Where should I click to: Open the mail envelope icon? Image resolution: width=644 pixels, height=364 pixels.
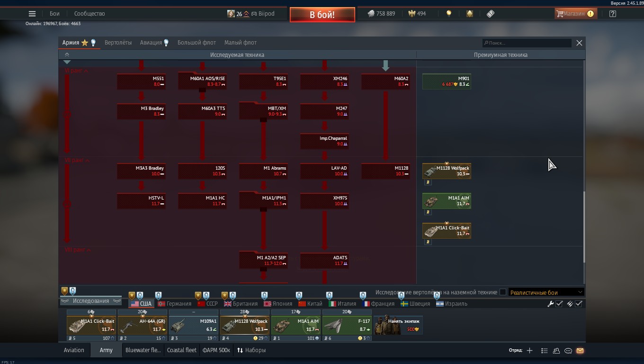[580, 351]
